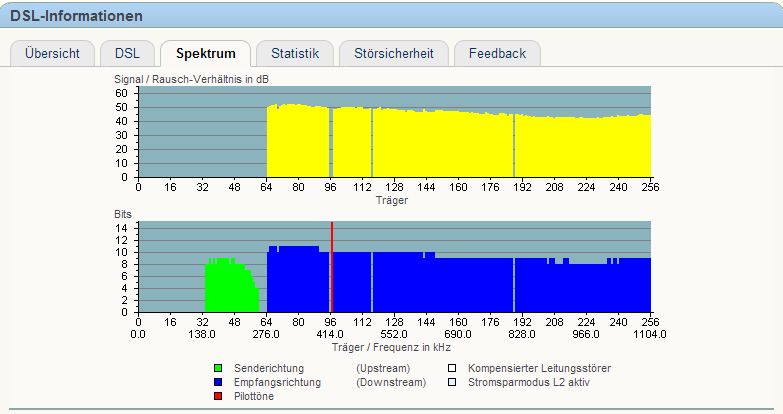The width and height of the screenshot is (783, 414).
Task: Click the '276.0' frequency value
Action: point(266,335)
